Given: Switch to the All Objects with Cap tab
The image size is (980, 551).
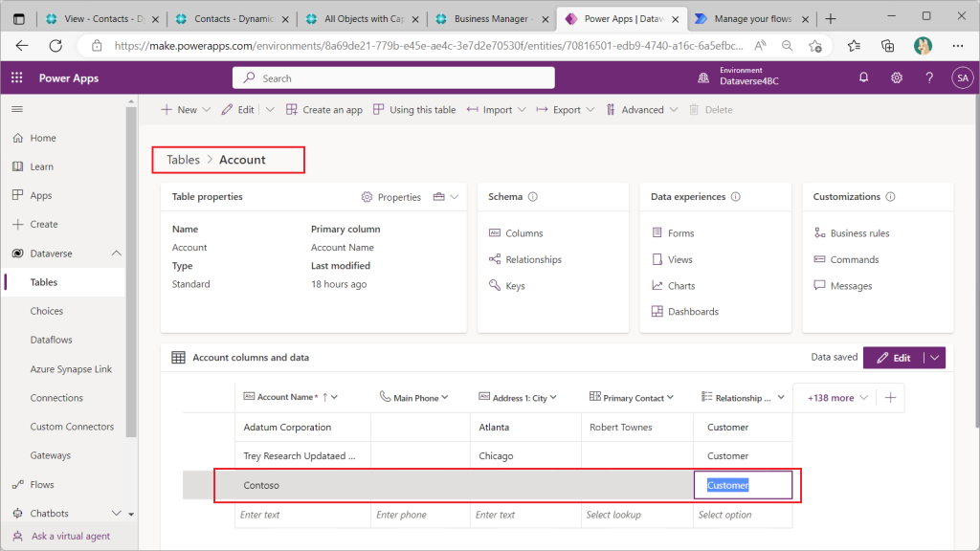Looking at the screenshot, I should (363, 19).
